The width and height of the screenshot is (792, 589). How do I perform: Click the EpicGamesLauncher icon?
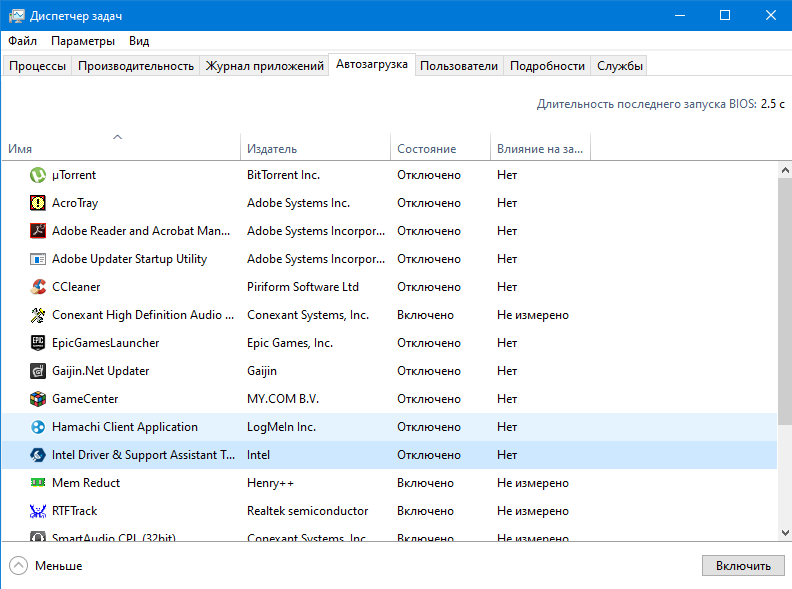[38, 343]
